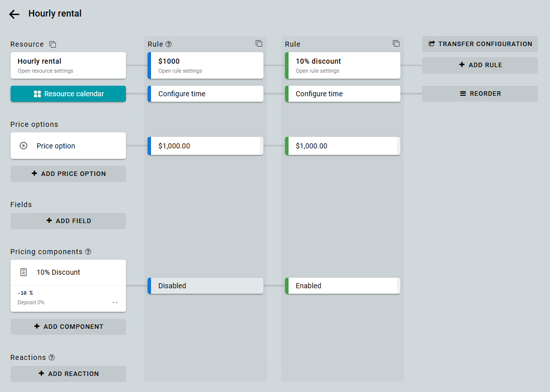Click help icon next to Reactions
The height and width of the screenshot is (392, 550).
coord(52,357)
